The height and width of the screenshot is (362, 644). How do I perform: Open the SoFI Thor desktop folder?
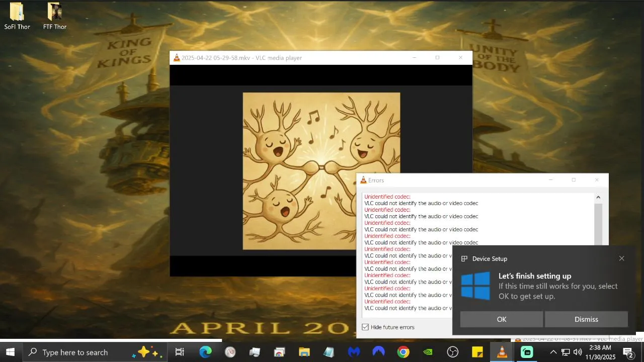click(x=17, y=16)
